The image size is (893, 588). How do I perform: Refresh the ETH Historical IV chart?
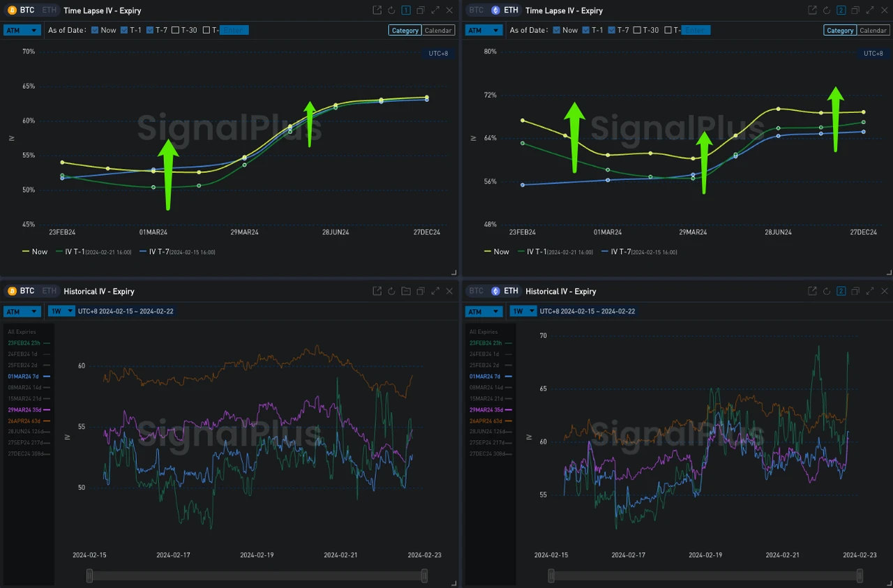coord(826,291)
